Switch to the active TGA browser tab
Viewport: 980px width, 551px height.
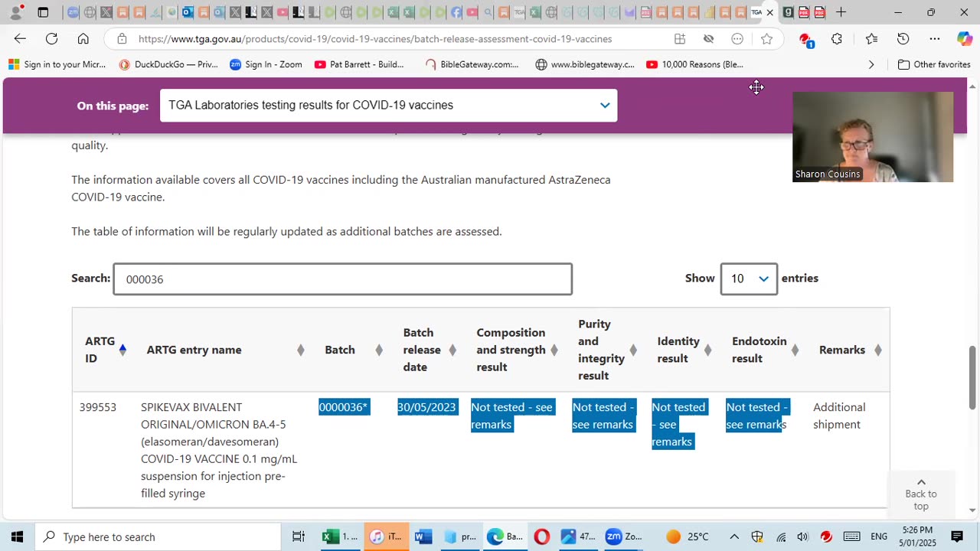tap(763, 12)
